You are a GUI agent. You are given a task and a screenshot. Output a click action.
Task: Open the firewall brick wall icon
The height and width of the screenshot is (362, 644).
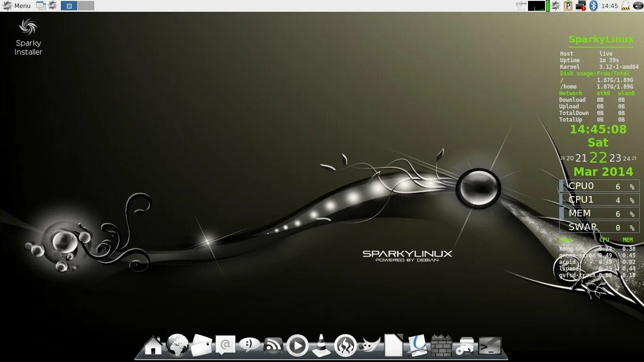pos(441,346)
